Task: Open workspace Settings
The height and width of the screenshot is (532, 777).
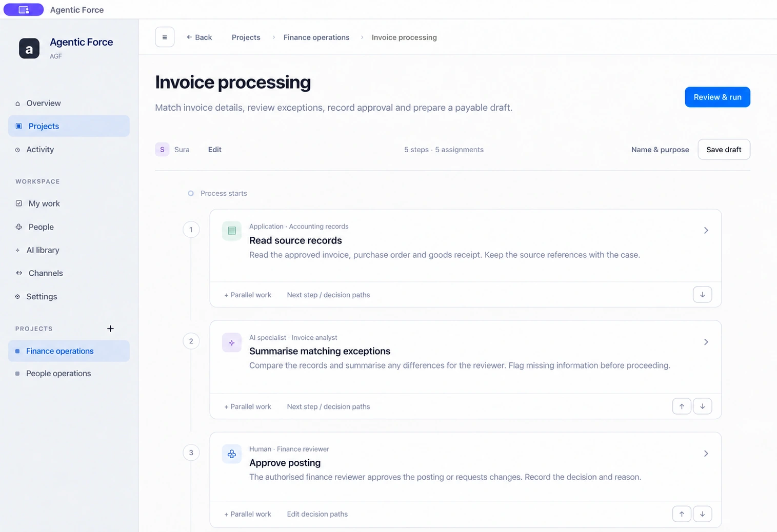Action: [69, 297]
